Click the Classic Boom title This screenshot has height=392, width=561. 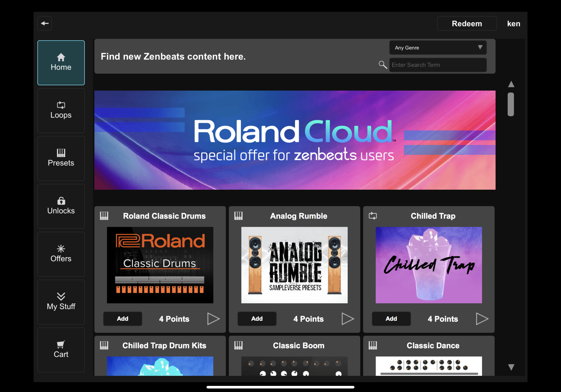point(299,345)
